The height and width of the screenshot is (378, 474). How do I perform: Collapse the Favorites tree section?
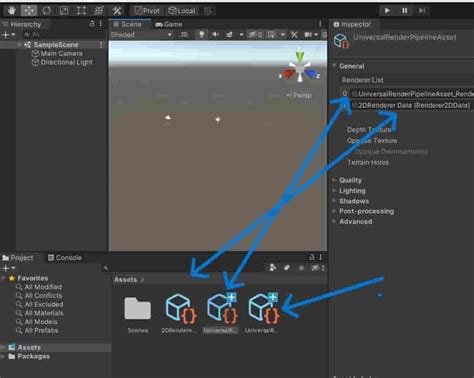tap(4, 278)
